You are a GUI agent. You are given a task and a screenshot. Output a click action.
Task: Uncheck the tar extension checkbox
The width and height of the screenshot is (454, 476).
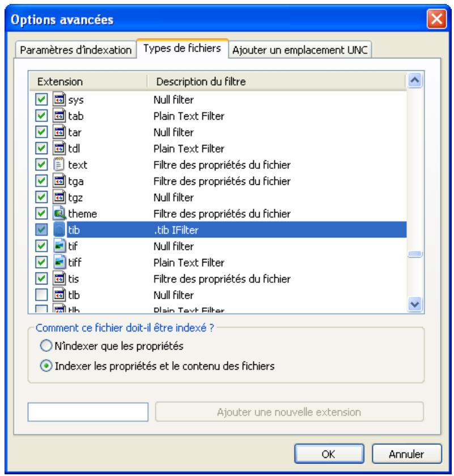click(41, 132)
